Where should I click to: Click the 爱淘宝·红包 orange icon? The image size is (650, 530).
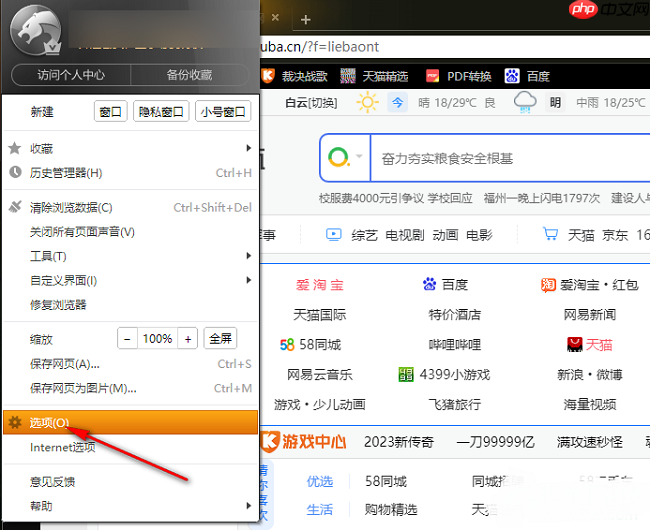(x=548, y=285)
